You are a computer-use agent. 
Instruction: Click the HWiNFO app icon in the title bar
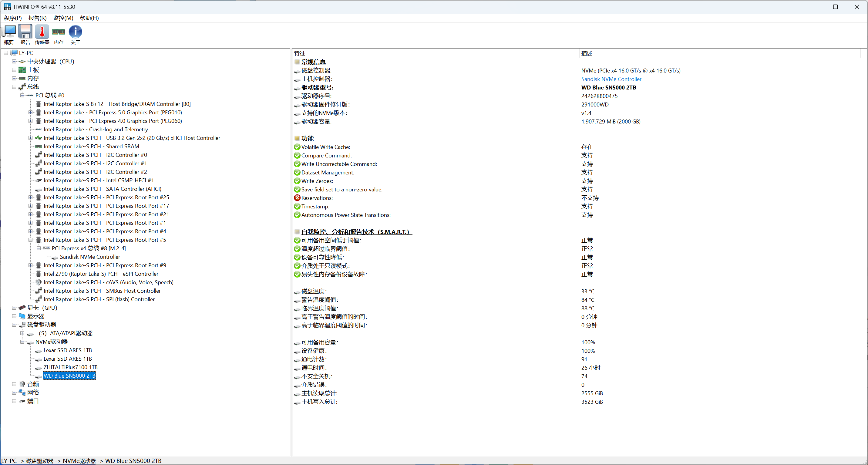(7, 7)
